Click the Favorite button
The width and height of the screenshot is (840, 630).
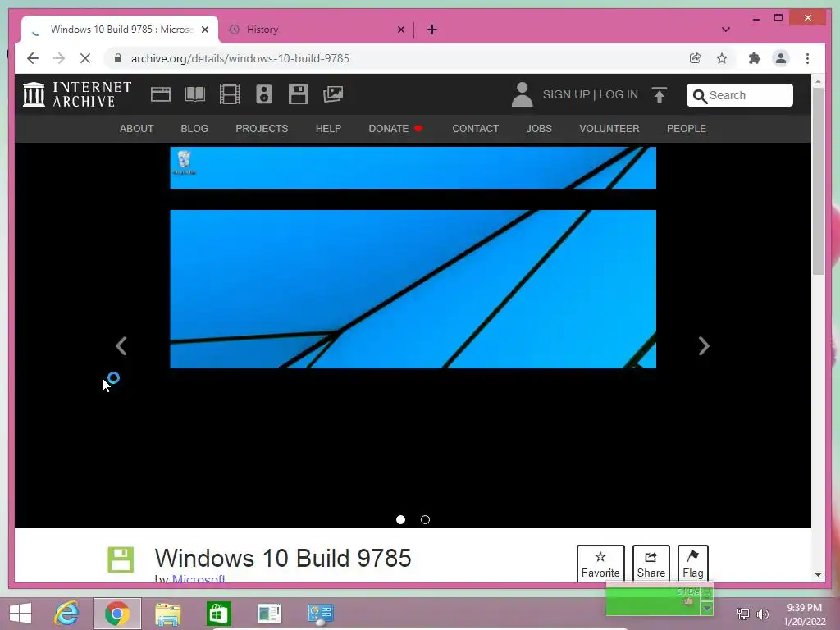point(600,564)
